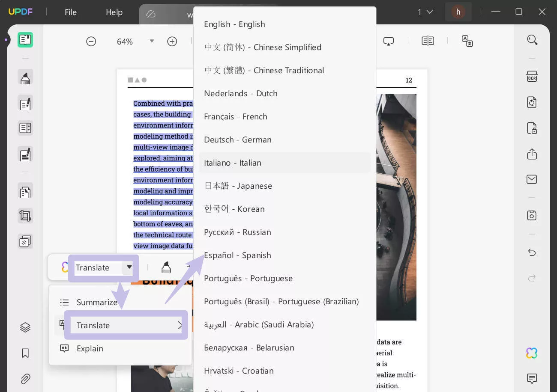The image size is (557, 392).
Task: Launch the UPDF AI assistant icon
Action: click(532, 353)
